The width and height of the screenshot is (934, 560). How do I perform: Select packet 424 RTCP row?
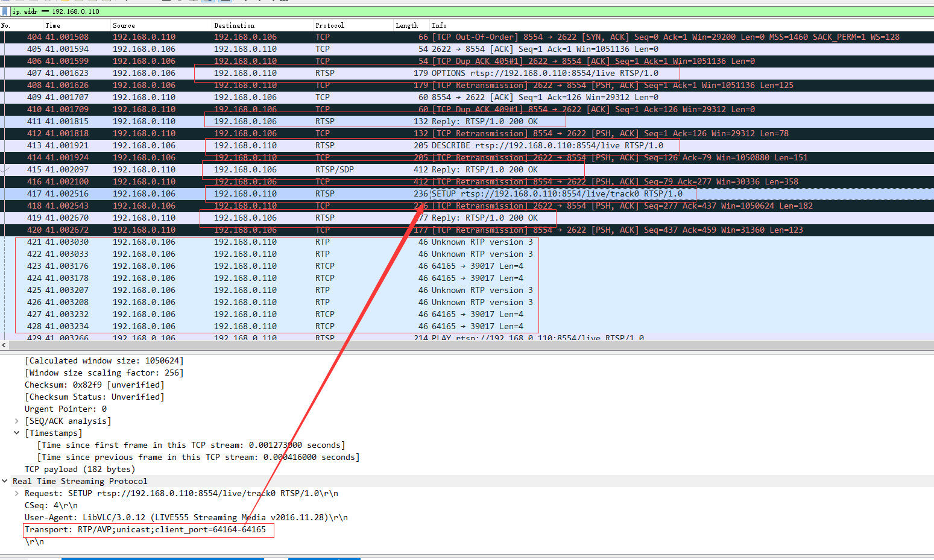[x=467, y=278]
